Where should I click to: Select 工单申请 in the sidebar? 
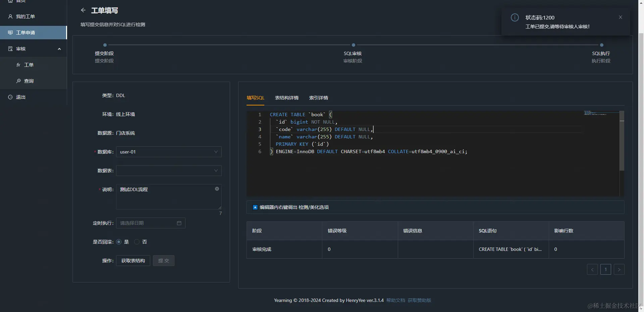(34, 33)
